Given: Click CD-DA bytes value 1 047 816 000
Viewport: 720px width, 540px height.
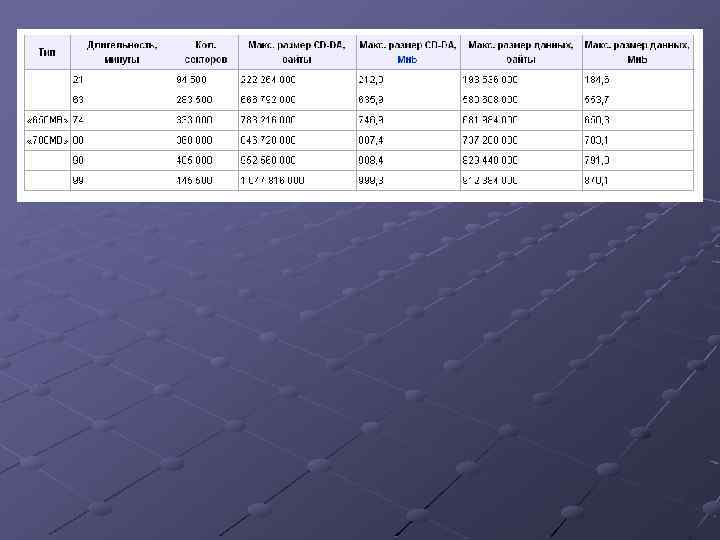Looking at the screenshot, I should [x=272, y=180].
